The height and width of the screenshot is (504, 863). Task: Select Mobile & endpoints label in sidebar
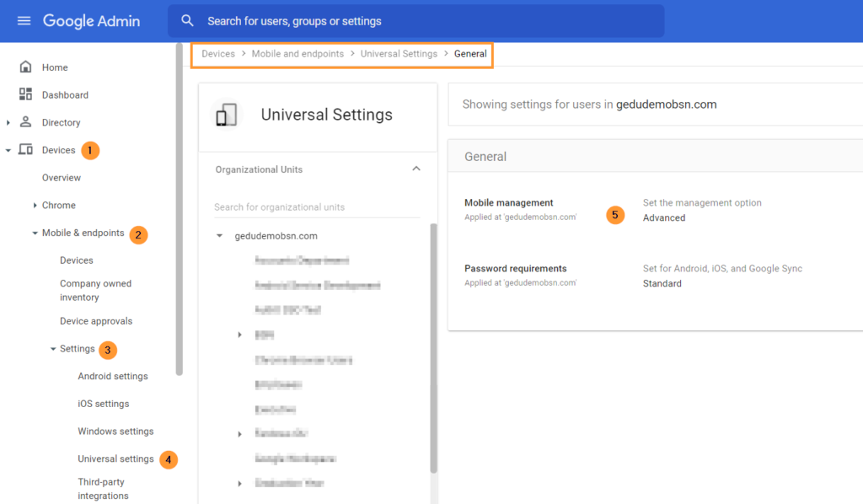[83, 232]
